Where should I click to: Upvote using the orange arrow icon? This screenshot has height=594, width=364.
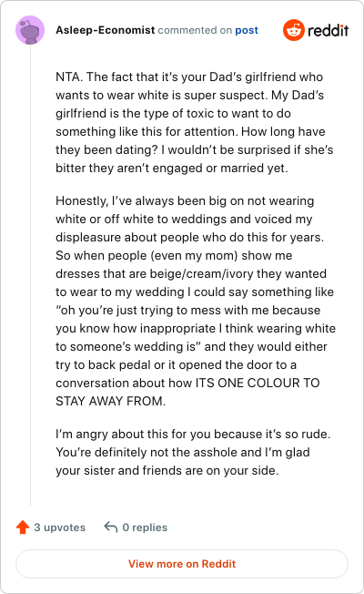click(23, 527)
